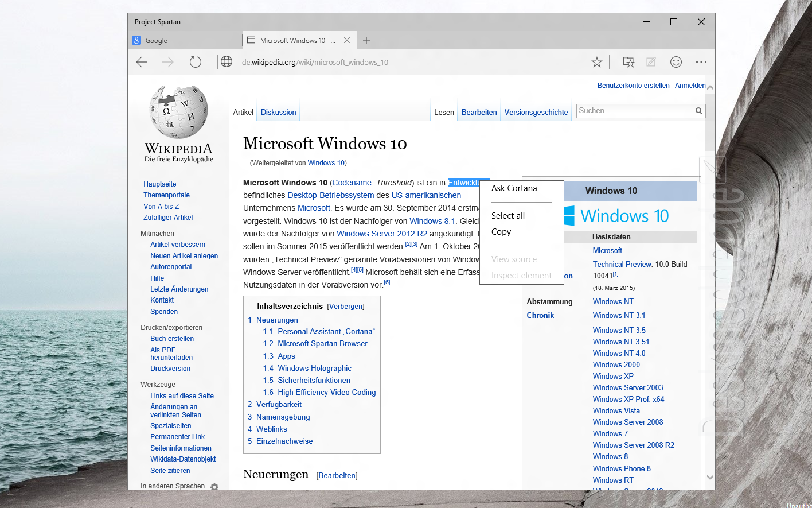Add page to favorites star icon

(x=597, y=62)
